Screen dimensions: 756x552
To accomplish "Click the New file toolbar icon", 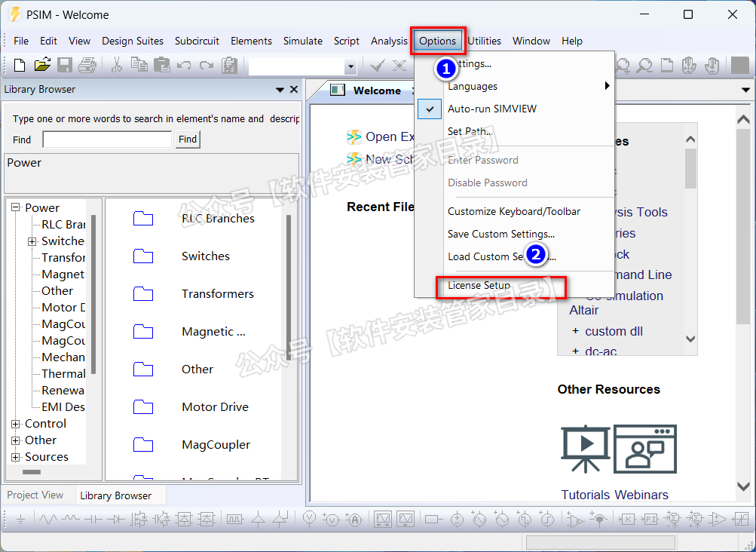I will 20,65.
